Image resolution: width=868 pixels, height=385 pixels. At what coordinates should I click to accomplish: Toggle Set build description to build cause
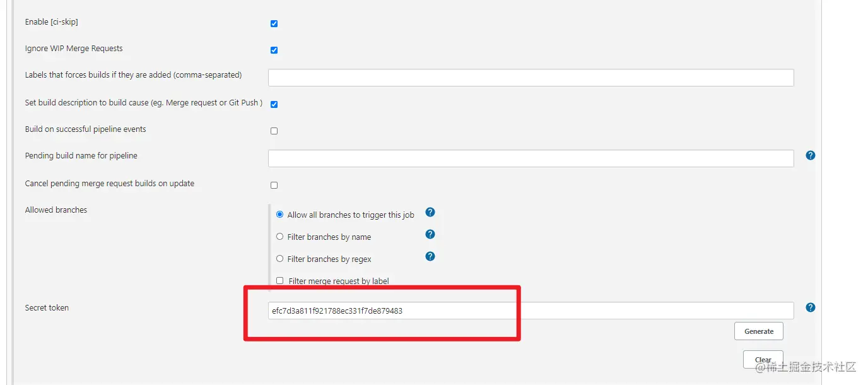pyautogui.click(x=274, y=105)
